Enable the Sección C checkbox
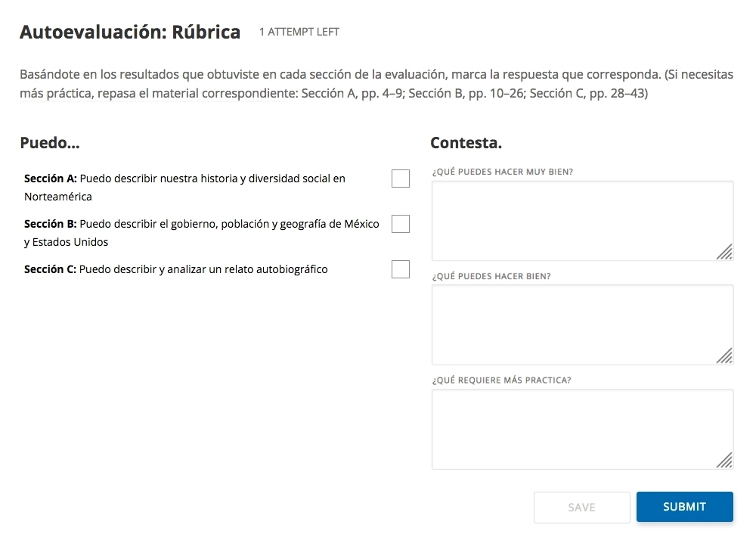Screen dimensions: 756x559 click(401, 269)
